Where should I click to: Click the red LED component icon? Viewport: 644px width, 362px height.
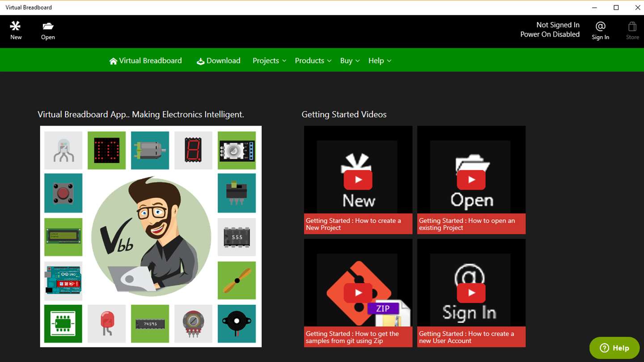coord(106,324)
